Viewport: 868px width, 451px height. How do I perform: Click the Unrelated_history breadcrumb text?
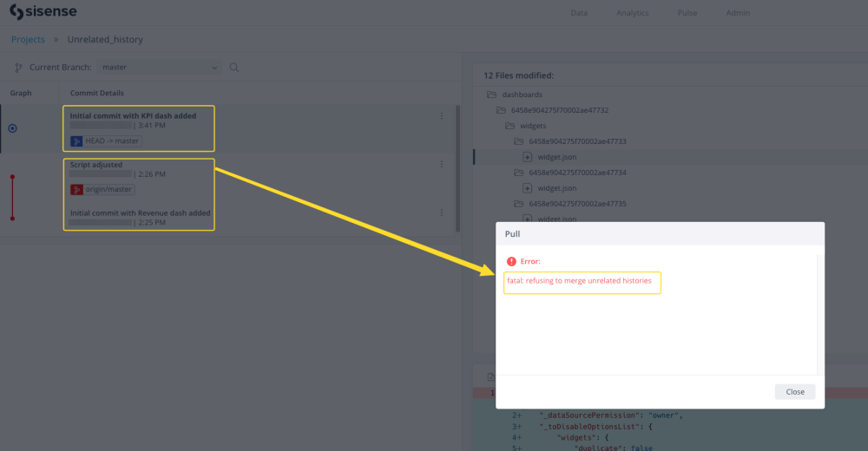click(x=105, y=39)
